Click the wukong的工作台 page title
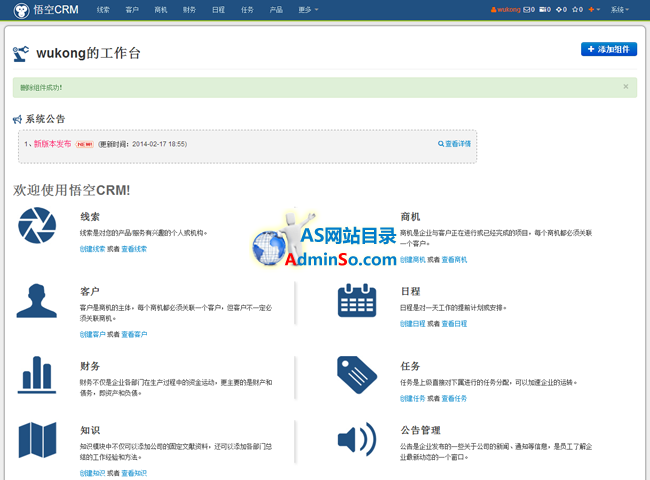This screenshot has height=480, width=650. pos(88,53)
